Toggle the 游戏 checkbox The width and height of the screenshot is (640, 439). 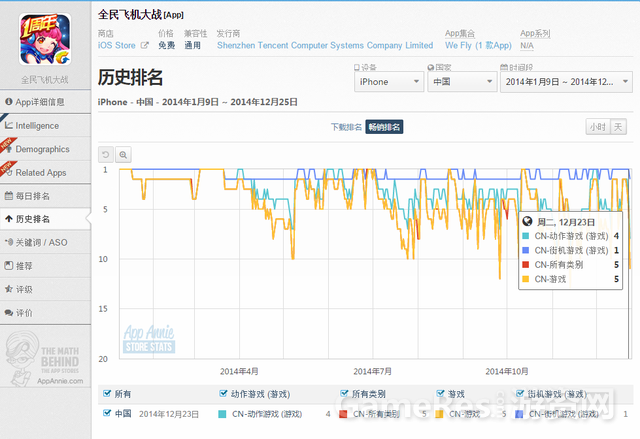point(440,393)
